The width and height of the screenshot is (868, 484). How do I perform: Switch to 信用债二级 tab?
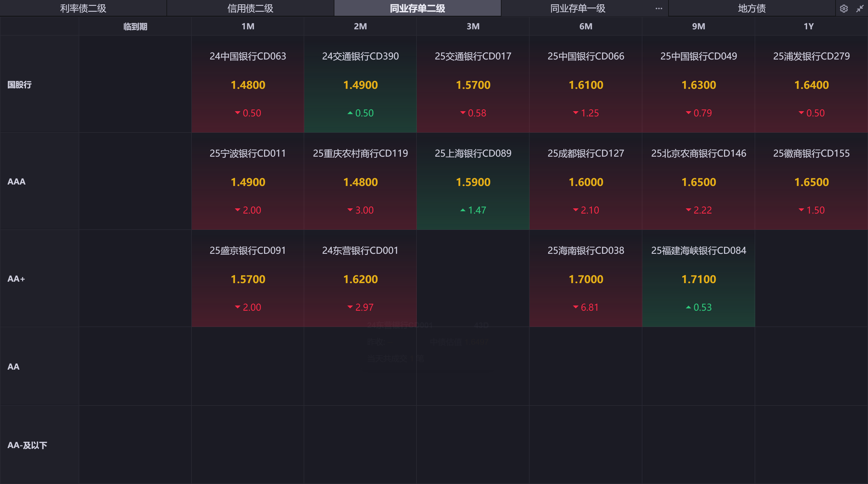click(250, 8)
